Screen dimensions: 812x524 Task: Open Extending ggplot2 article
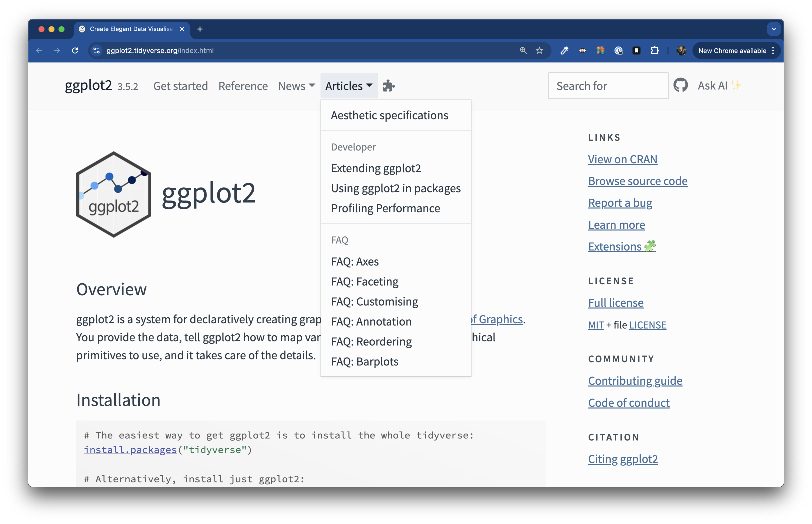coord(375,168)
